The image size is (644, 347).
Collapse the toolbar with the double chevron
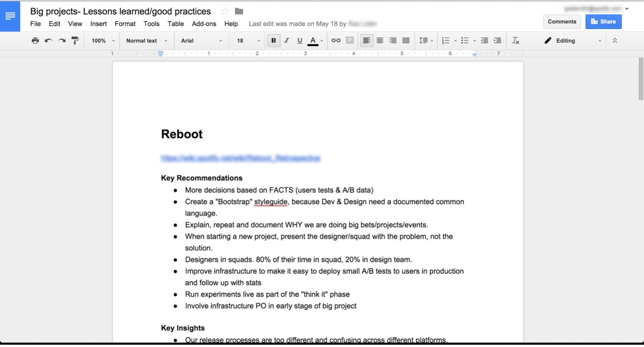click(x=615, y=41)
